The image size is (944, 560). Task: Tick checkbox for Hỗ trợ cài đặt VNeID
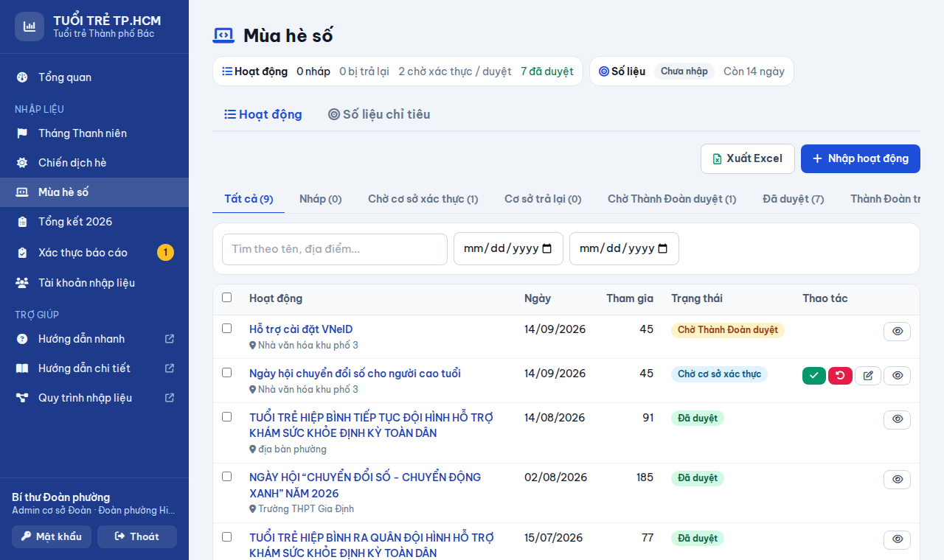pyautogui.click(x=227, y=329)
